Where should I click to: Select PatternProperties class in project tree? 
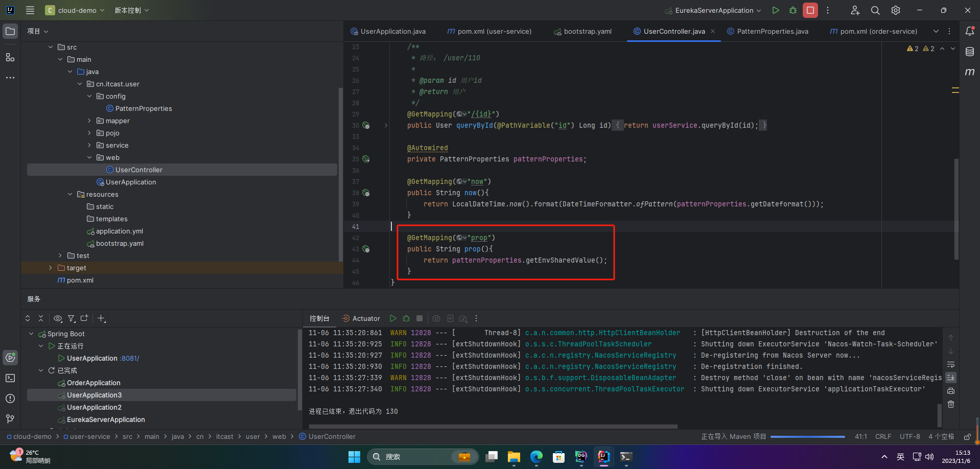pos(143,108)
